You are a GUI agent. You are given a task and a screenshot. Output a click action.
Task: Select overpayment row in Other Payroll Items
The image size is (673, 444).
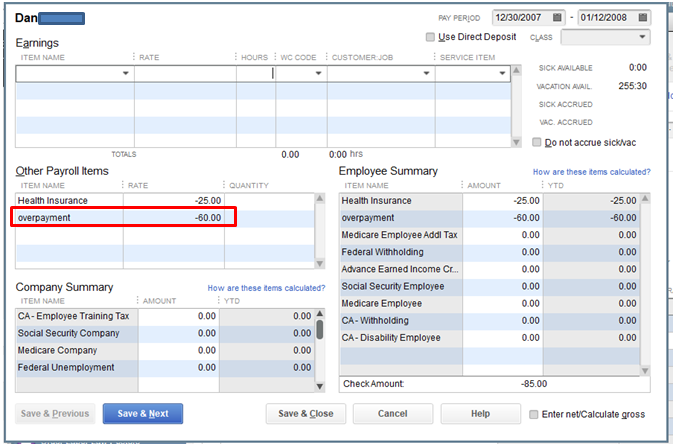[164, 218]
